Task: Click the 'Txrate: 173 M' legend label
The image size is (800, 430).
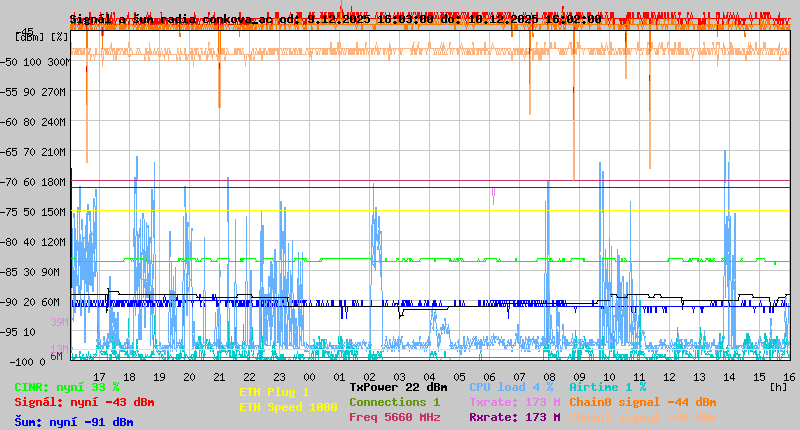Action: (515, 402)
